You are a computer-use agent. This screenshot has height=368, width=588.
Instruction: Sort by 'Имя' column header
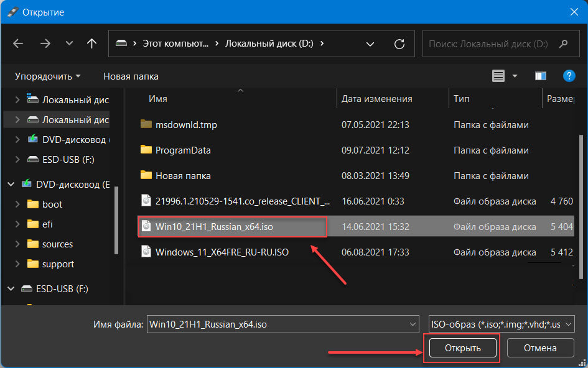158,99
